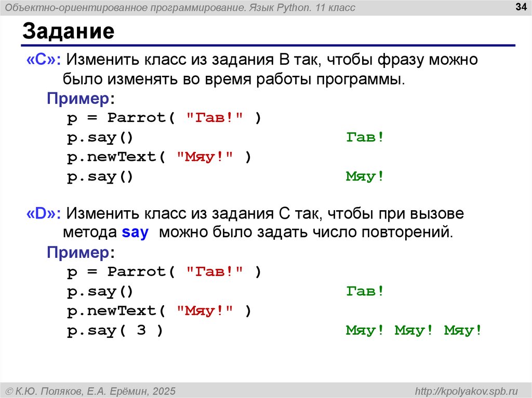This screenshot has height=398, width=532.
Task: Click the "Задание" slide title
Action: pyautogui.click(x=68, y=32)
